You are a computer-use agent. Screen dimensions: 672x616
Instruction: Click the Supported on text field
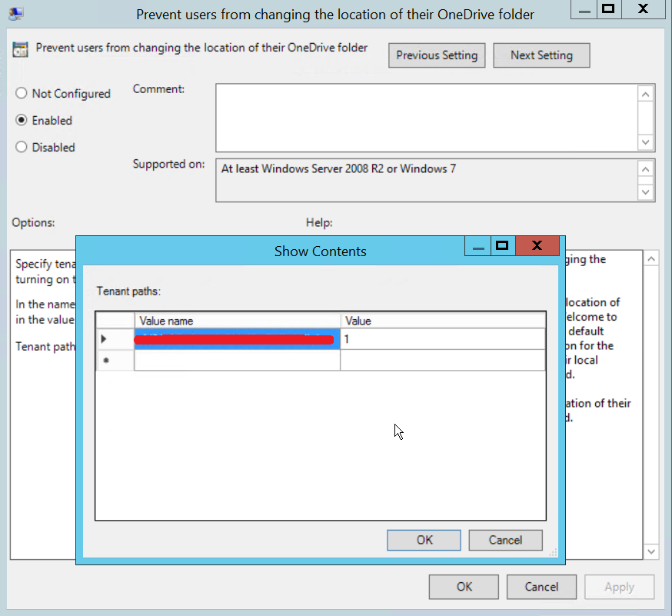[427, 181]
